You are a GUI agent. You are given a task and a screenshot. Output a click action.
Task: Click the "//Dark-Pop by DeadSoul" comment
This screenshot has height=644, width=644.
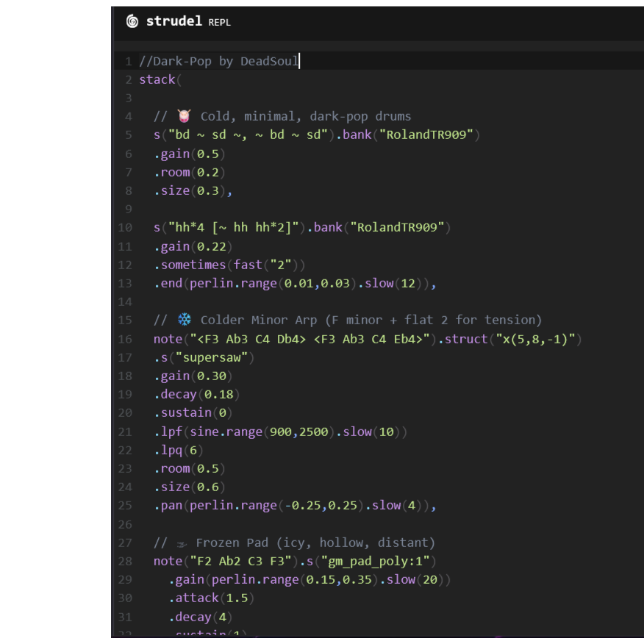click(218, 61)
